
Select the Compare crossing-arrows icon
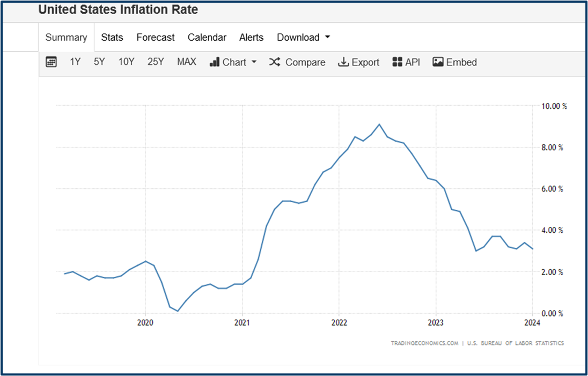[274, 62]
